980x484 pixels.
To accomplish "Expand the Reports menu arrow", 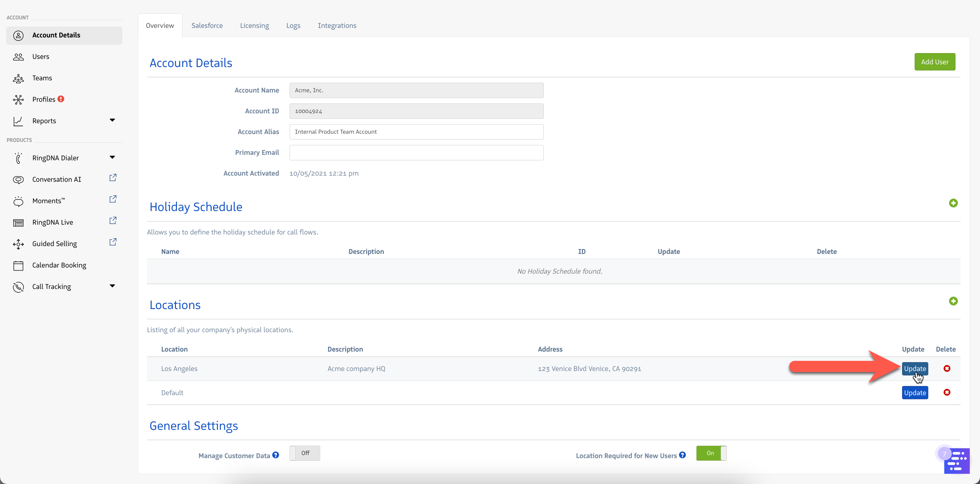I will (x=112, y=120).
